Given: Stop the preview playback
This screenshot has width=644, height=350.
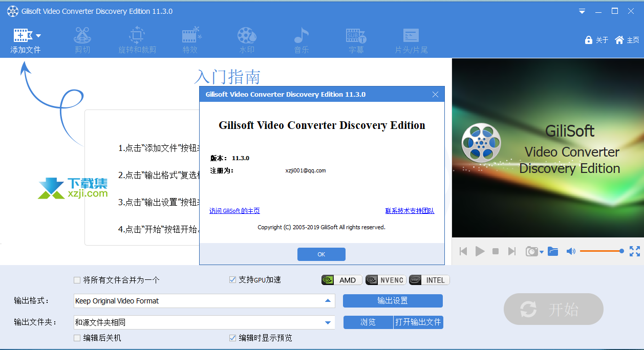Looking at the screenshot, I should [496, 251].
